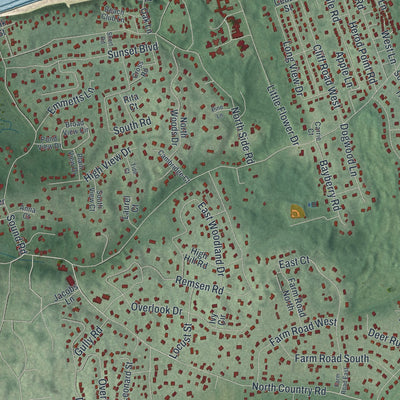Viewport: 400px width, 400px height.
Task: Click the Sound Rd label
Action: pyautogui.click(x=16, y=235)
